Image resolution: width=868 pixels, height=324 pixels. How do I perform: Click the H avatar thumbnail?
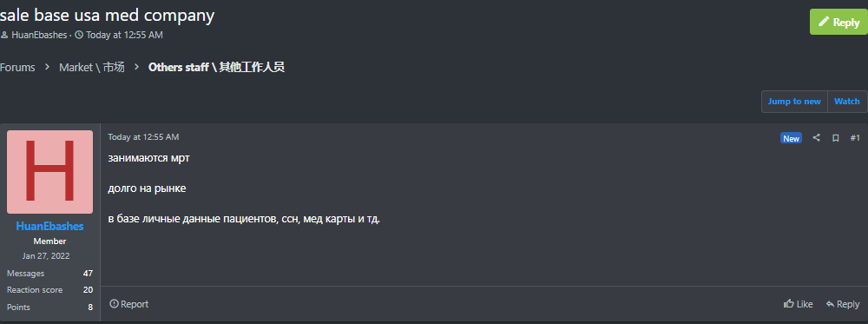[x=49, y=172]
